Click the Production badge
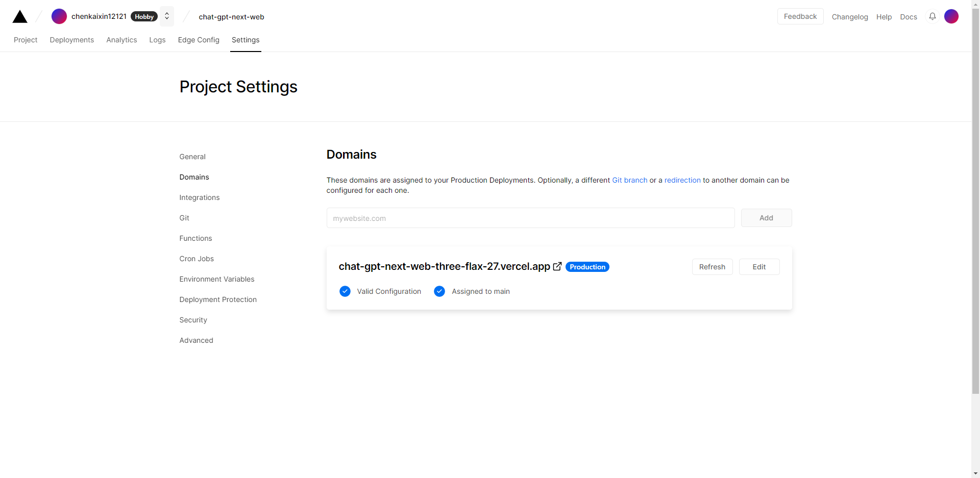Viewport: 980px width, 478px height. tap(587, 267)
